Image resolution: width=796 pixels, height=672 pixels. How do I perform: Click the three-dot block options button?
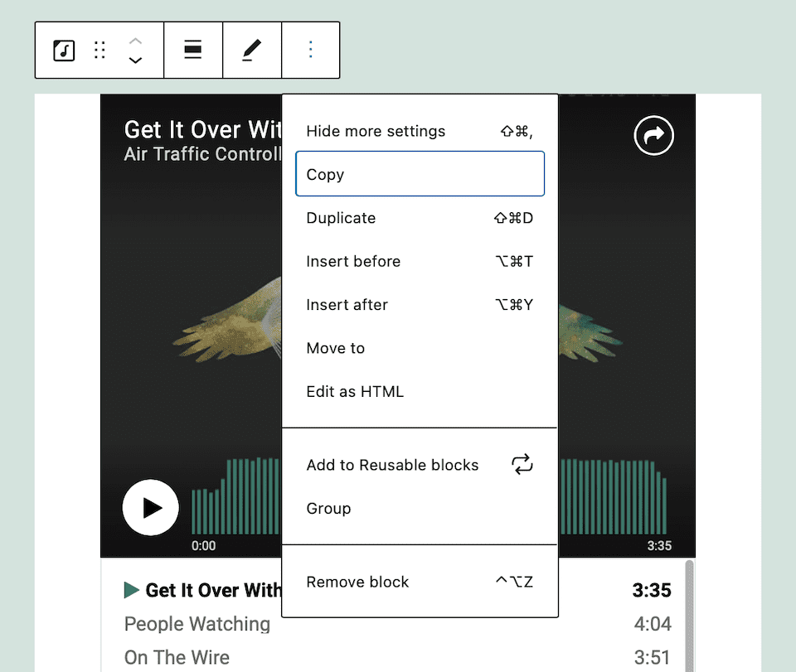(311, 51)
